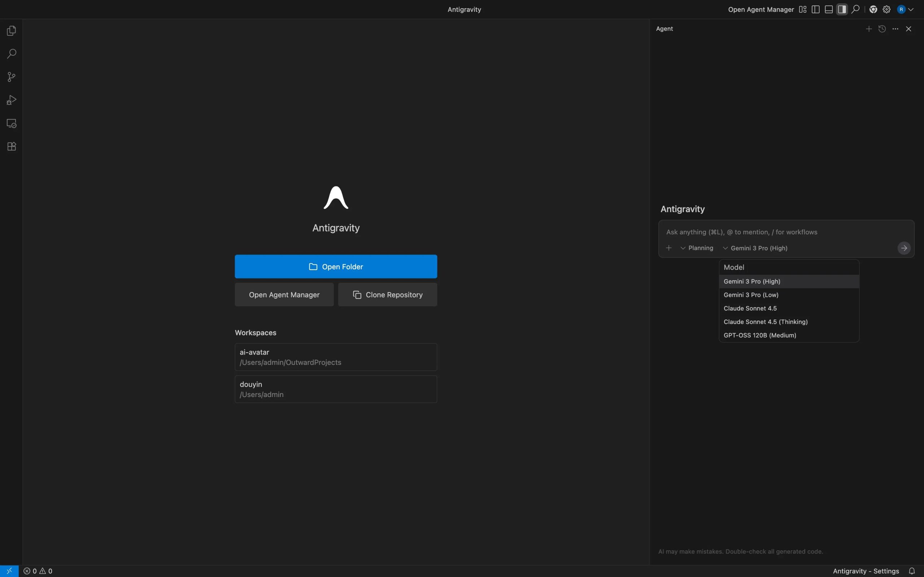
Task: Focus the Ask anything input field
Action: [x=779, y=232]
